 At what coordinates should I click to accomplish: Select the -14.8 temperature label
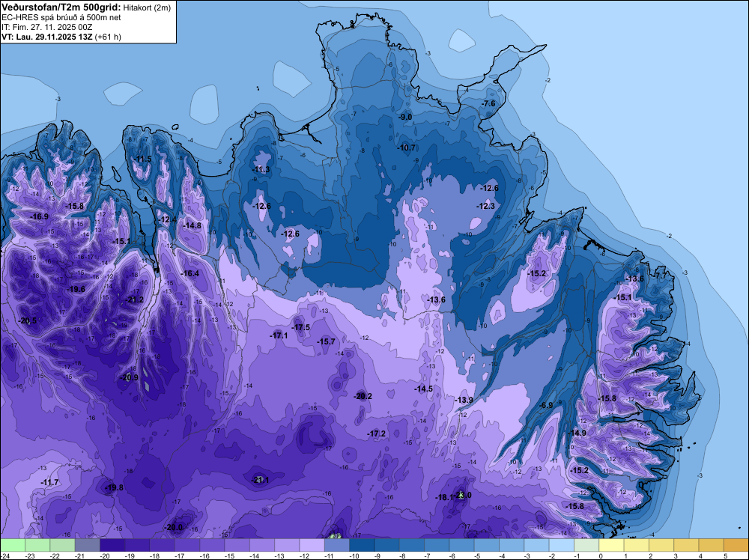click(192, 225)
